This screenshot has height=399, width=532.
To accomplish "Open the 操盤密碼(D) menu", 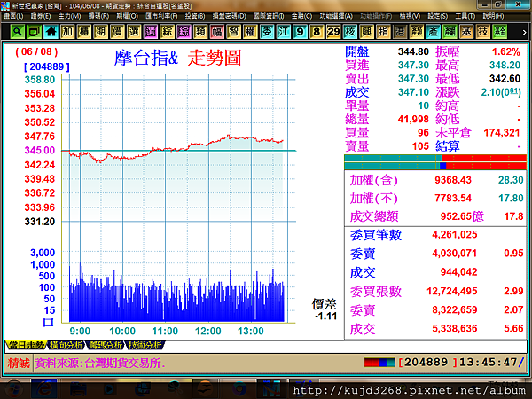I will click(x=230, y=16).
